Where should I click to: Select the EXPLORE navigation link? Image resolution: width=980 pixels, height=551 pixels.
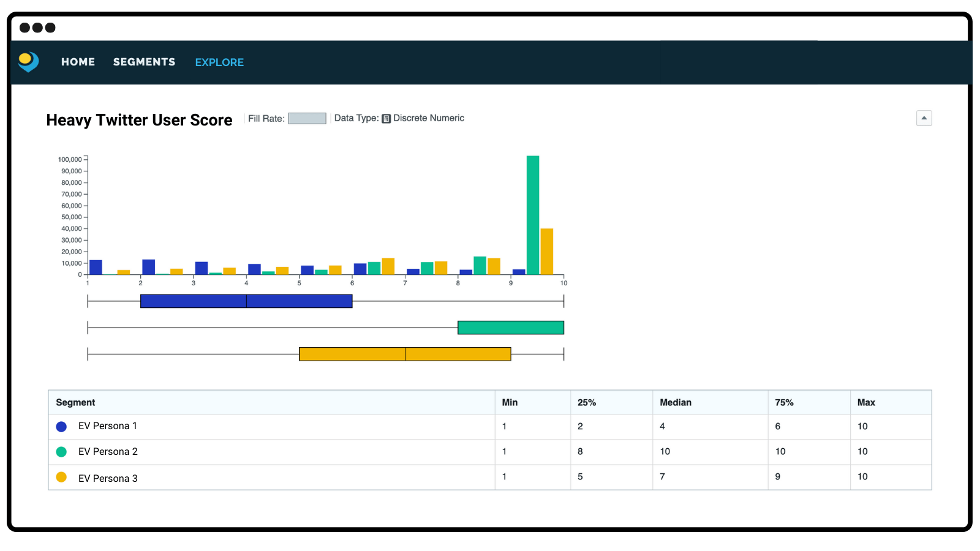(x=219, y=62)
